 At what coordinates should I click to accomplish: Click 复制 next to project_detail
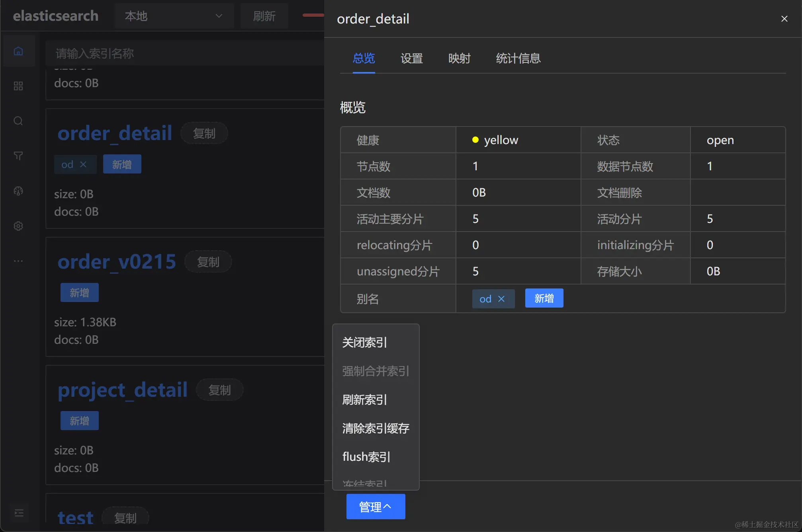coord(219,390)
